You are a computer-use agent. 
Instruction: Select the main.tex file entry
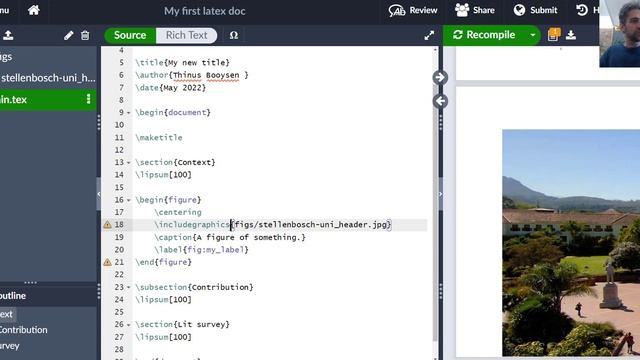[48, 100]
